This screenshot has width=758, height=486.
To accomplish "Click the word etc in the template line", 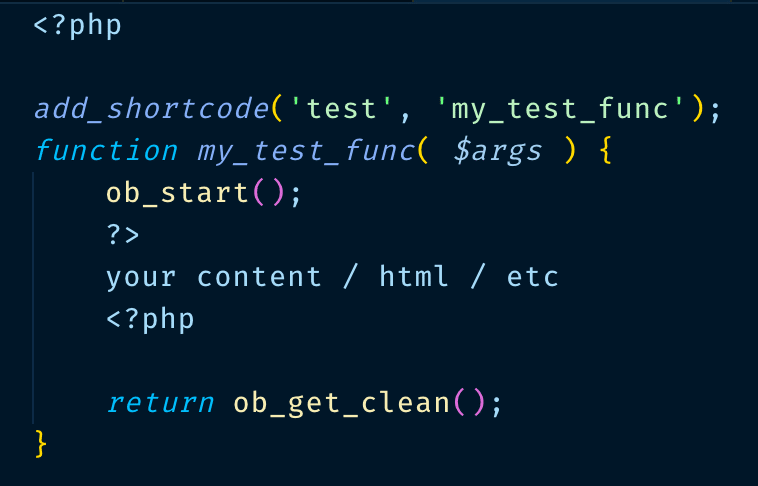I will pos(532,277).
